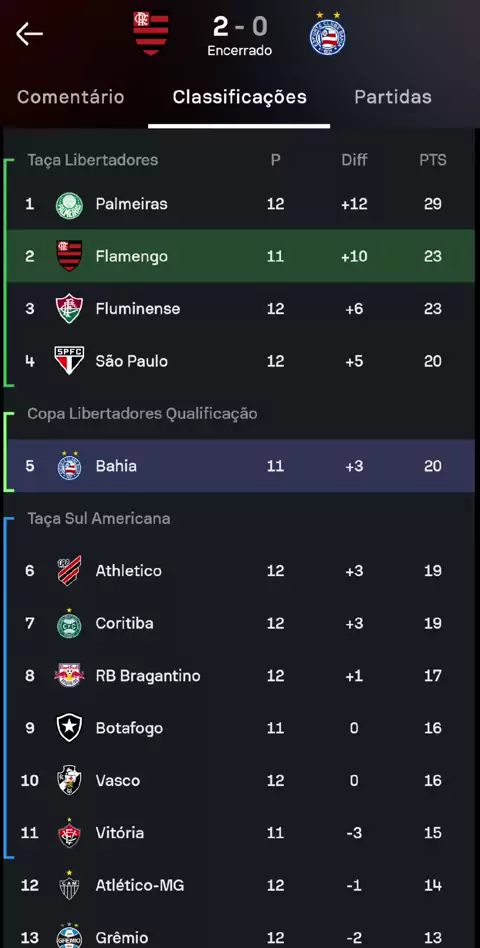Switch to the Comentário tab
Screen dimensions: 480x948
point(71,97)
